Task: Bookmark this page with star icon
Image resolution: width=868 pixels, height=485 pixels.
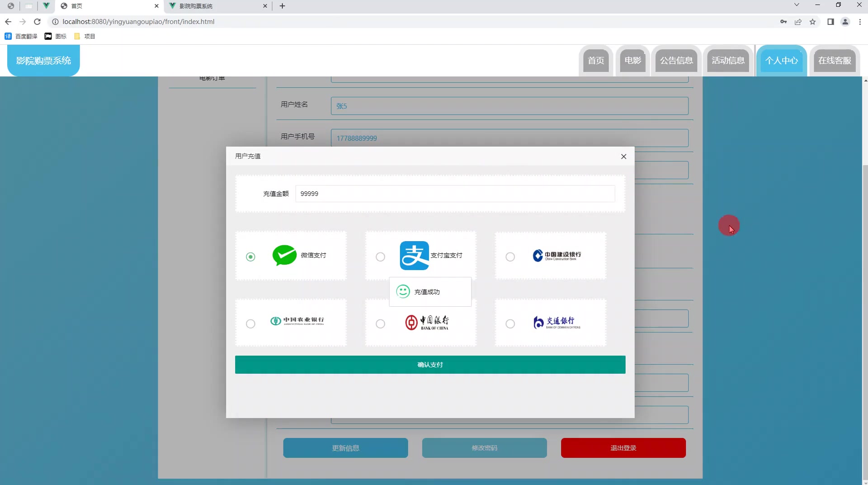Action: point(812,22)
